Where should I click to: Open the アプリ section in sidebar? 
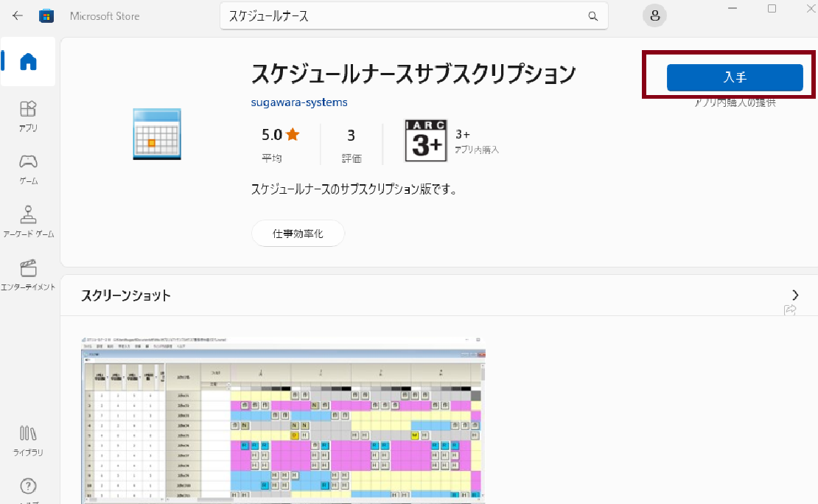pyautogui.click(x=28, y=116)
